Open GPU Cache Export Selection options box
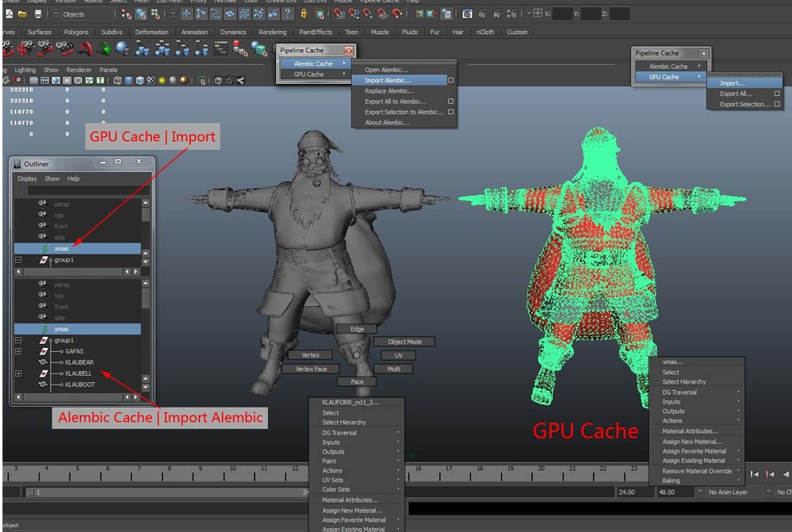Image resolution: width=792 pixels, height=532 pixels. click(777, 104)
